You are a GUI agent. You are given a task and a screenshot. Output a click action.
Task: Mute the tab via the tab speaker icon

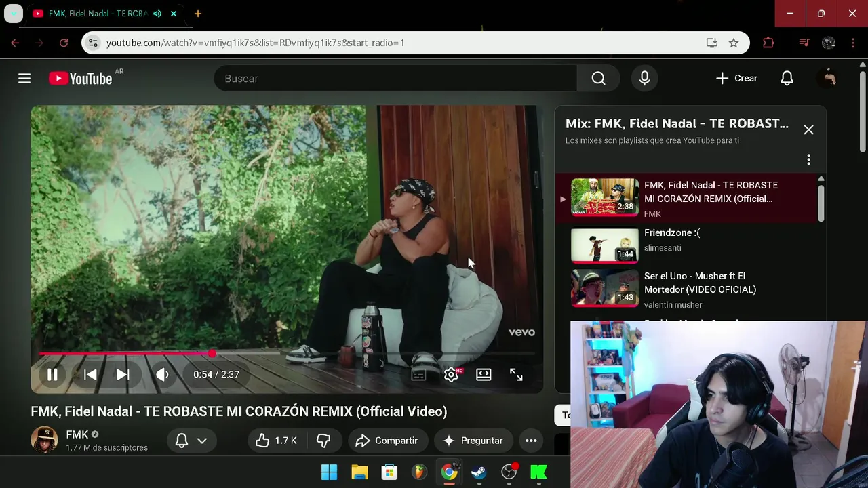click(x=157, y=14)
